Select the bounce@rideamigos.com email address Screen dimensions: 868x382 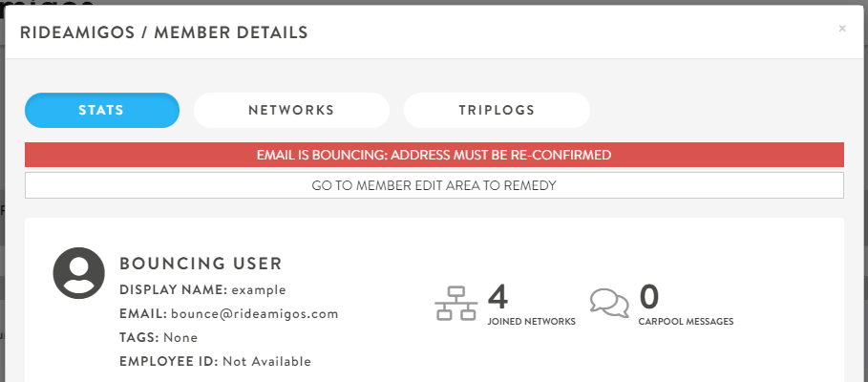(x=255, y=313)
